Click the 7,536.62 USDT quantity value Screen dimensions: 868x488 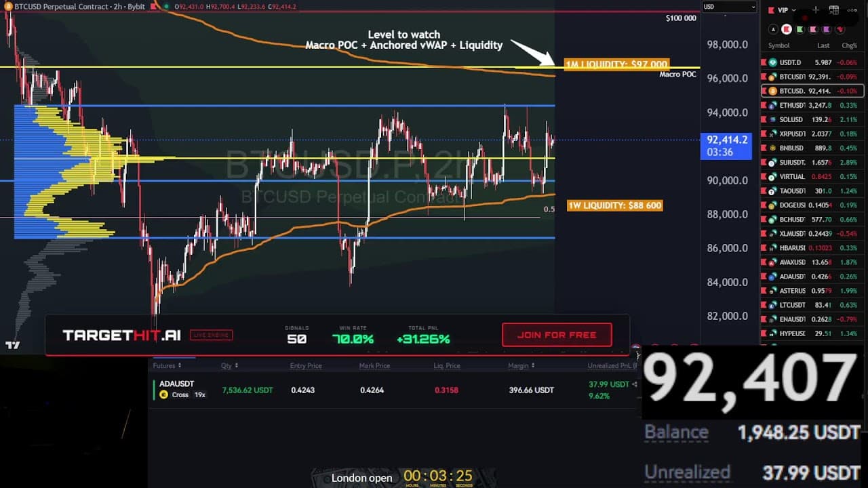(248, 390)
